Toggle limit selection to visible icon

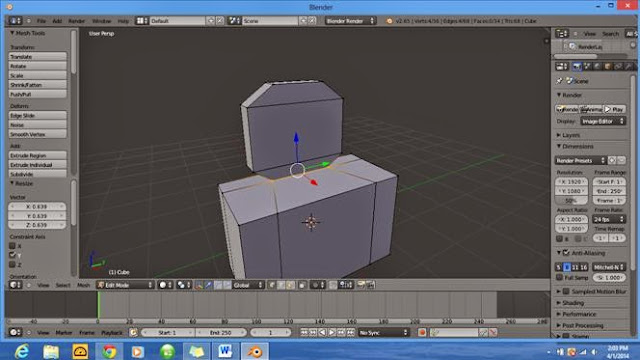point(302,285)
